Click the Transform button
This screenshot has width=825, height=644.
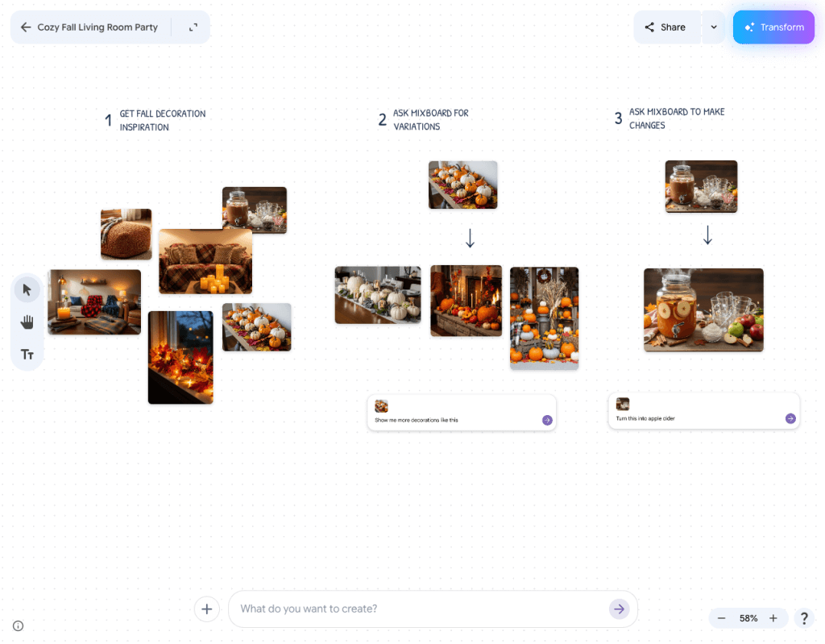773,27
